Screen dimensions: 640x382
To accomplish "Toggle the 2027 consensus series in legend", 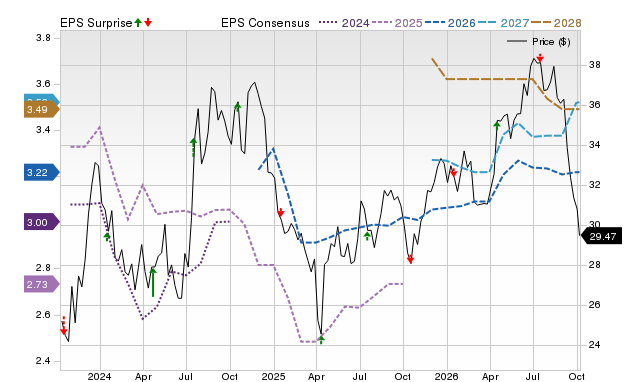I will point(504,23).
